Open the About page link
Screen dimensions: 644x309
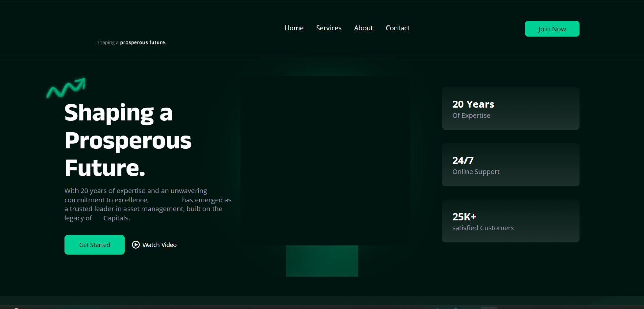363,28
